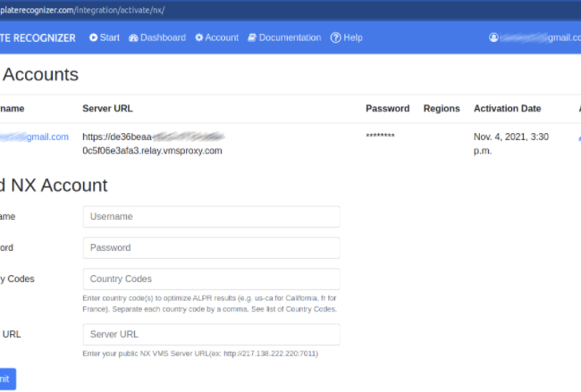
Task: Click the Accounts page heading
Action: 40,74
